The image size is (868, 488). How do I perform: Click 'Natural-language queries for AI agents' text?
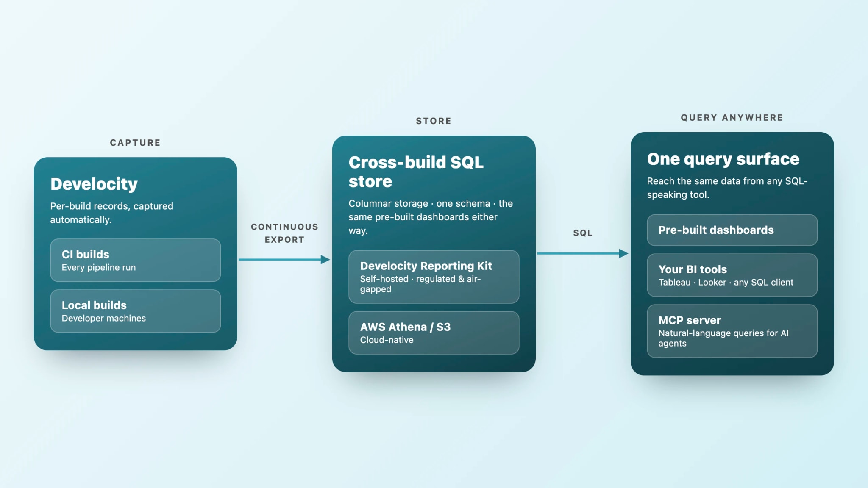pyautogui.click(x=723, y=338)
